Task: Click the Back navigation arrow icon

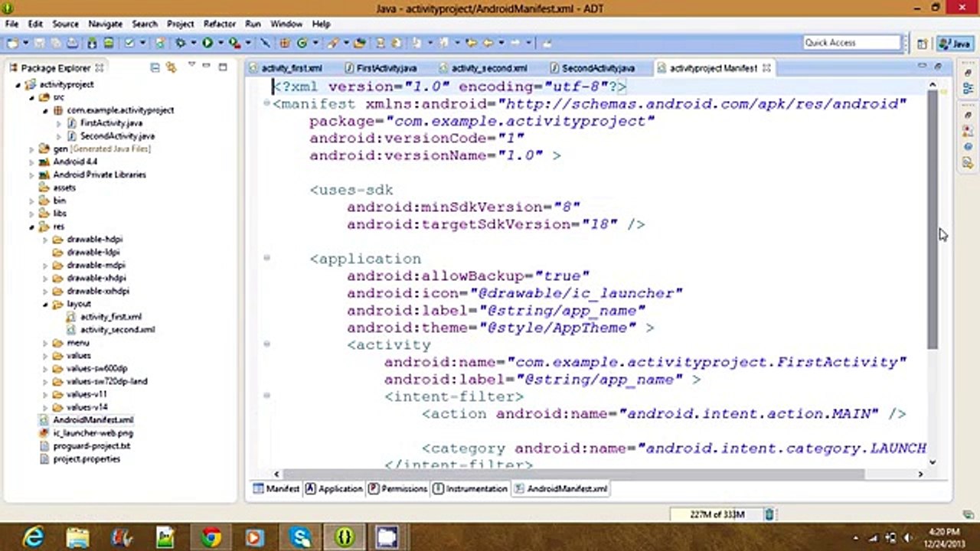Action: 488,43
